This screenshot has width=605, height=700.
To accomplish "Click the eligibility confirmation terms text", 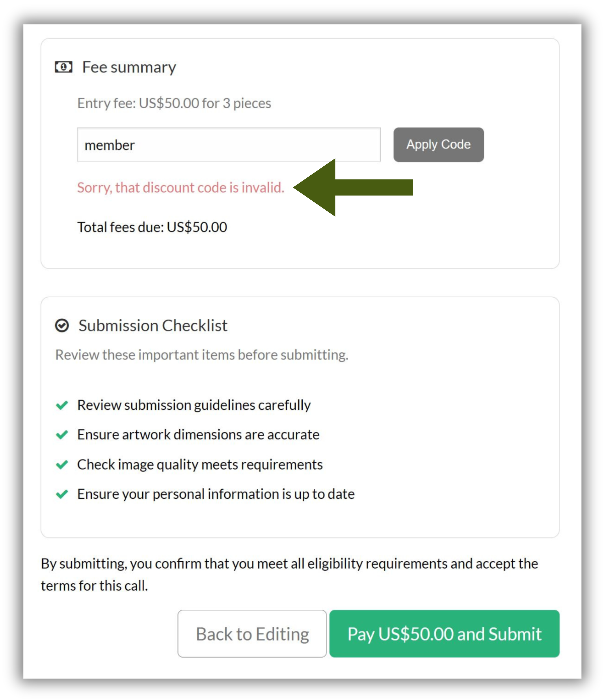I will click(x=289, y=574).
